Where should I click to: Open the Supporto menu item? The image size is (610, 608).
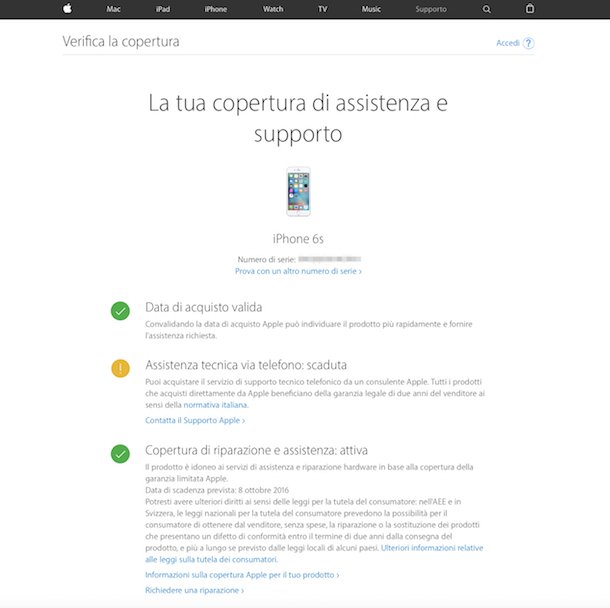pos(431,9)
